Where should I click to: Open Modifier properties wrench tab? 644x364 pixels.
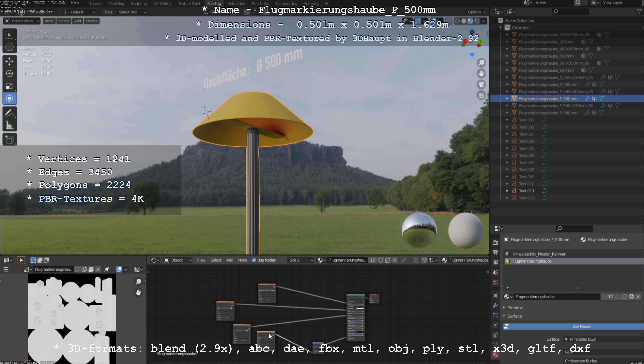(495, 305)
